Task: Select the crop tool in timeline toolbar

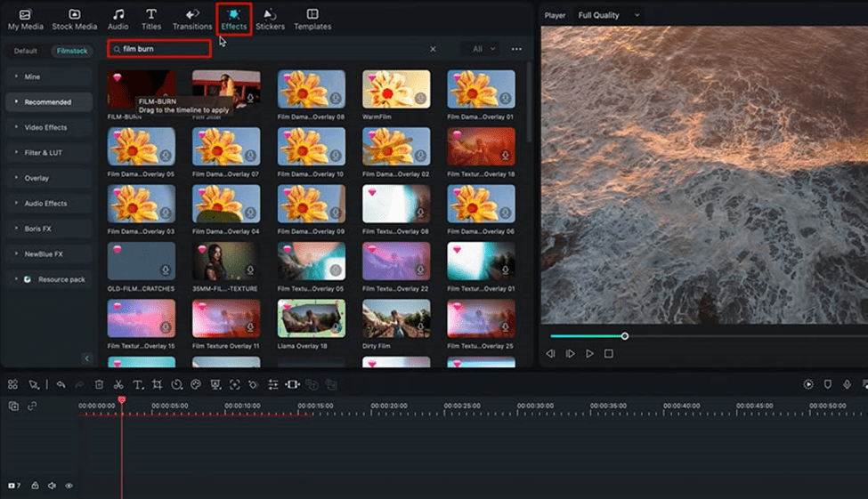Action: (158, 384)
